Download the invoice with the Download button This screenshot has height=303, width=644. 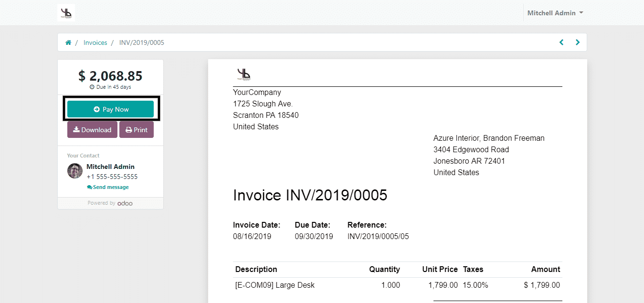click(x=92, y=130)
